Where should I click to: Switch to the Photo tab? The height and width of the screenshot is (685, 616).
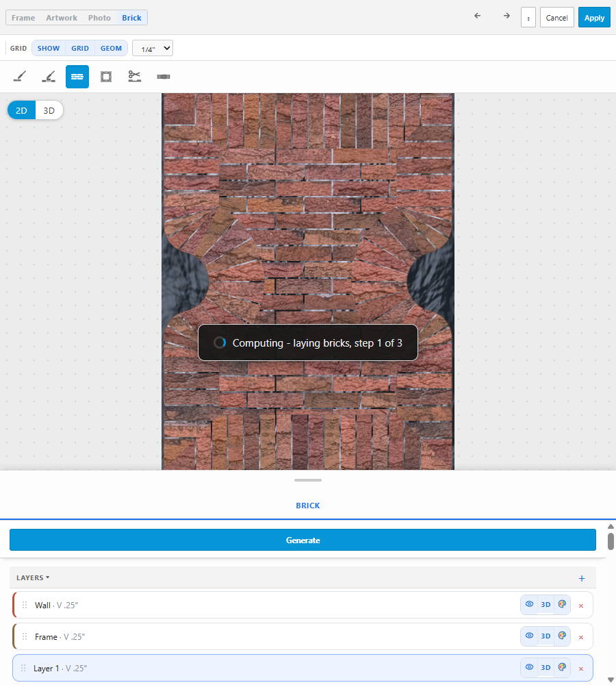click(99, 18)
